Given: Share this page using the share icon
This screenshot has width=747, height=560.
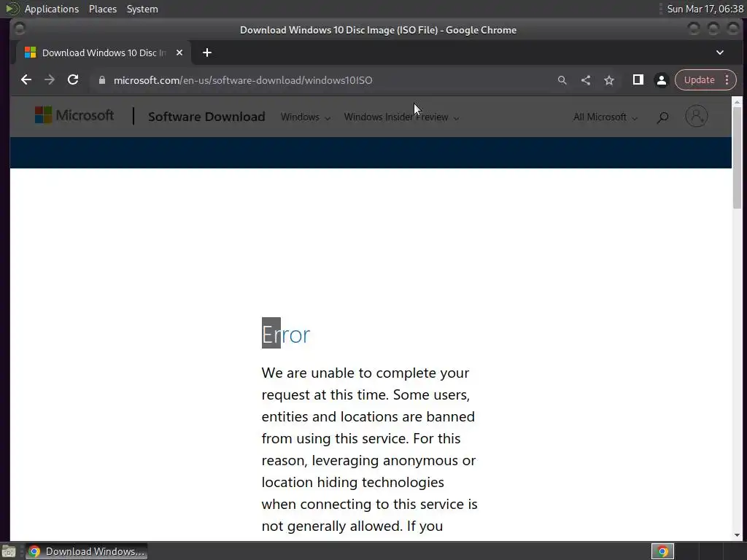Looking at the screenshot, I should pyautogui.click(x=586, y=80).
